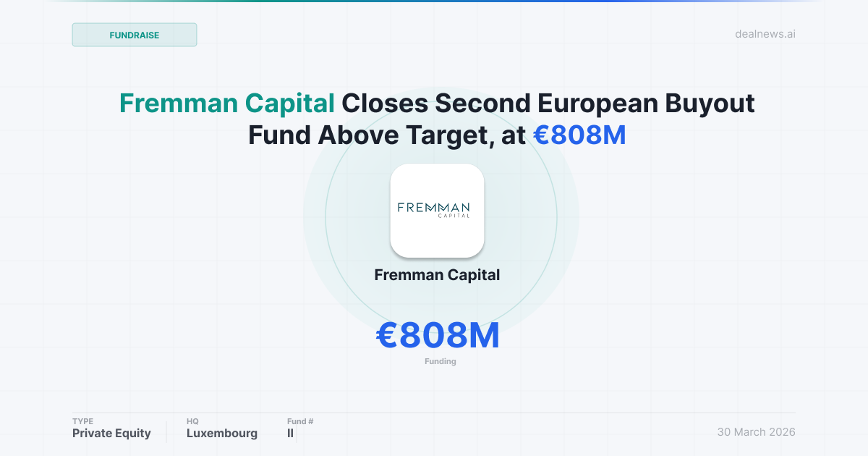
Task: Select the Private Equity value
Action: click(x=111, y=433)
